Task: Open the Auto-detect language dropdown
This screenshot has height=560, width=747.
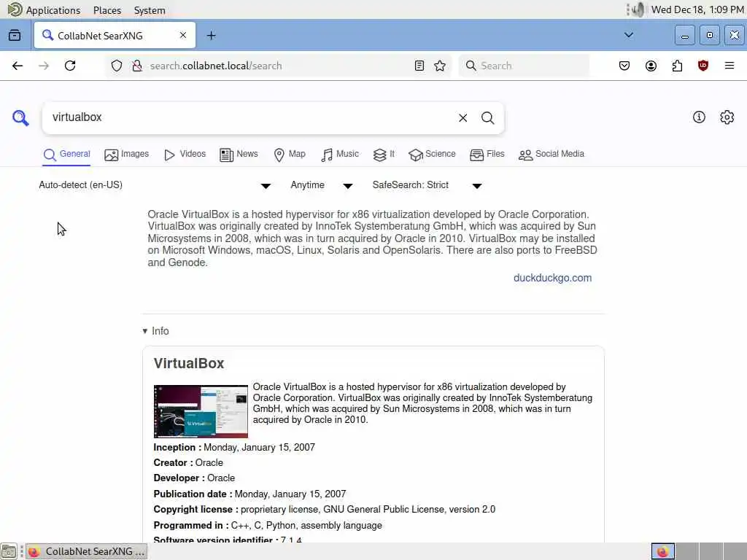Action: tap(155, 185)
